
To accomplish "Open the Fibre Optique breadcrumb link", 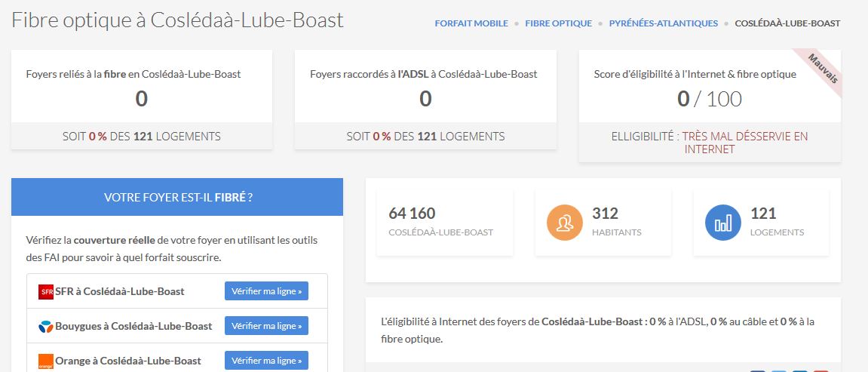I will [x=559, y=23].
